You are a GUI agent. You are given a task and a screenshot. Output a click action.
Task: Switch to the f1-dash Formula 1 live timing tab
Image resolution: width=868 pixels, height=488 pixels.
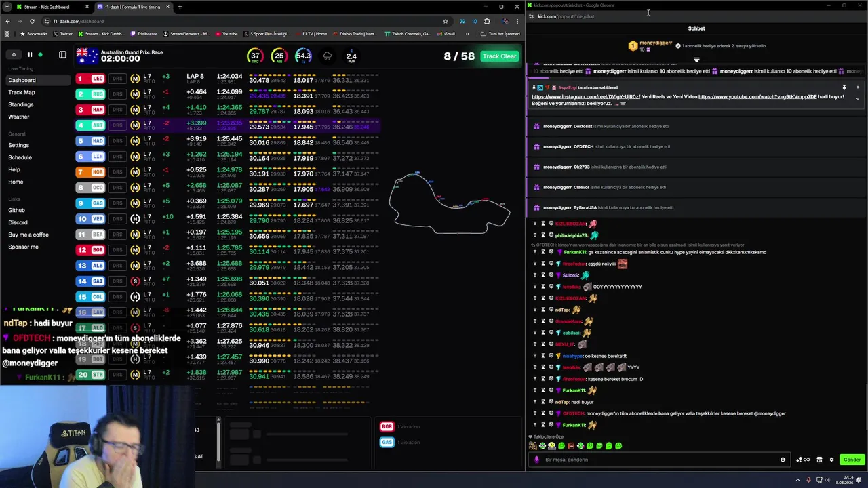tap(132, 7)
